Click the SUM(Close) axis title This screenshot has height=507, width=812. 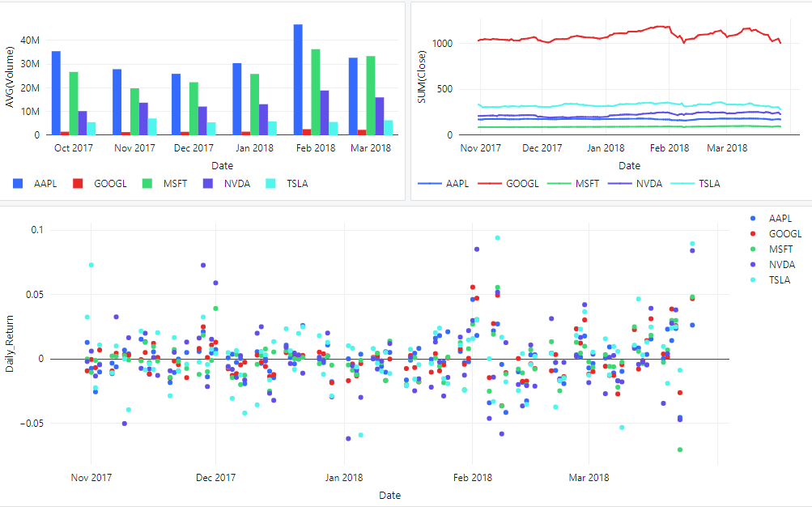pyautogui.click(x=422, y=77)
